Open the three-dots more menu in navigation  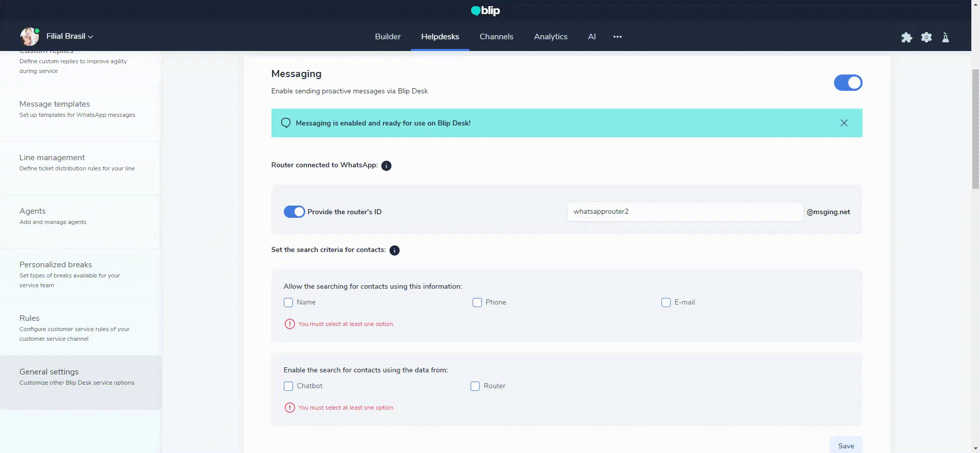(x=618, y=37)
